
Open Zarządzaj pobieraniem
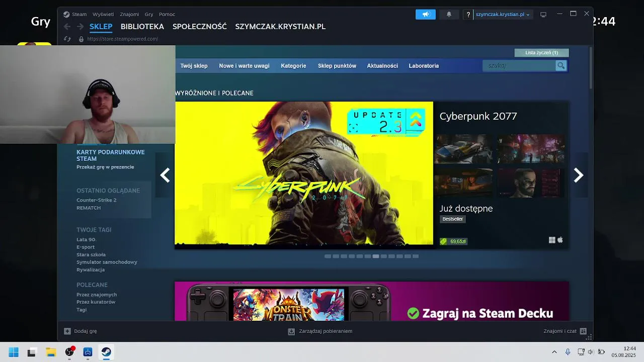320,331
